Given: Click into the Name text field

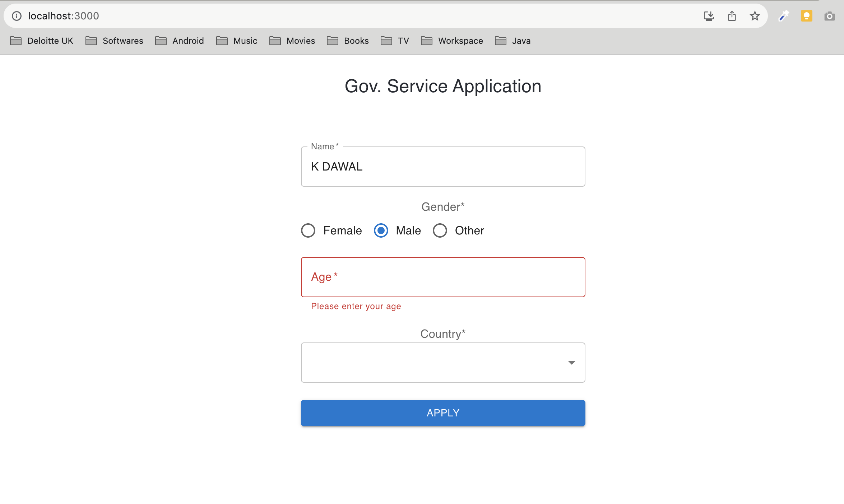Looking at the screenshot, I should 442,167.
